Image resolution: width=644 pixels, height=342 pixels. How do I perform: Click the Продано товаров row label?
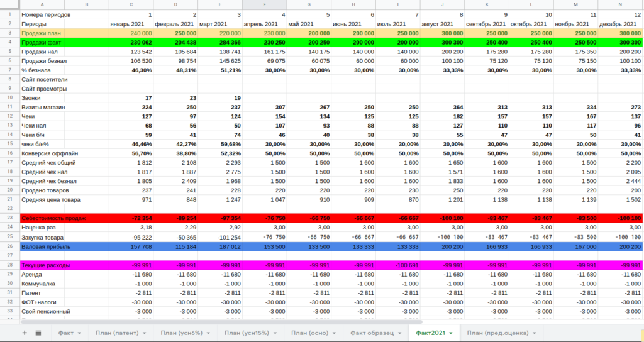[45, 190]
